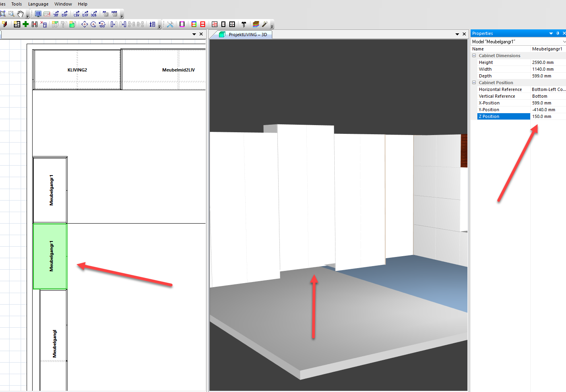Viewport: 566px width, 392px height.
Task: Click the magic wand icon
Action: tap(265, 24)
